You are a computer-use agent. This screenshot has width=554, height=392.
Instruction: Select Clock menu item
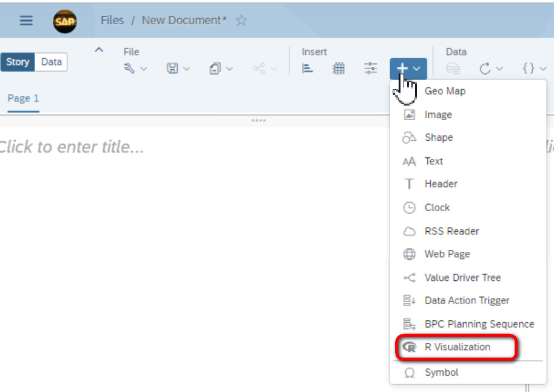468,208
